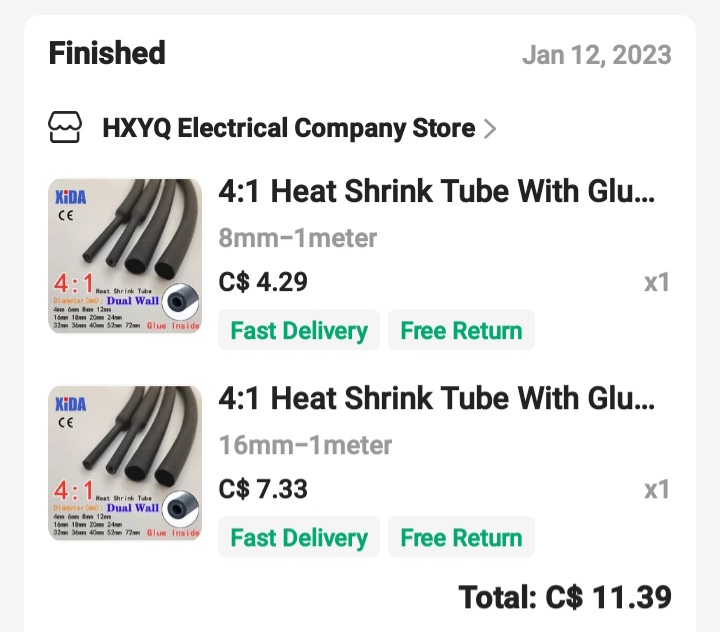
Task: Tap the C$ 4.29 price
Action: 263,283
